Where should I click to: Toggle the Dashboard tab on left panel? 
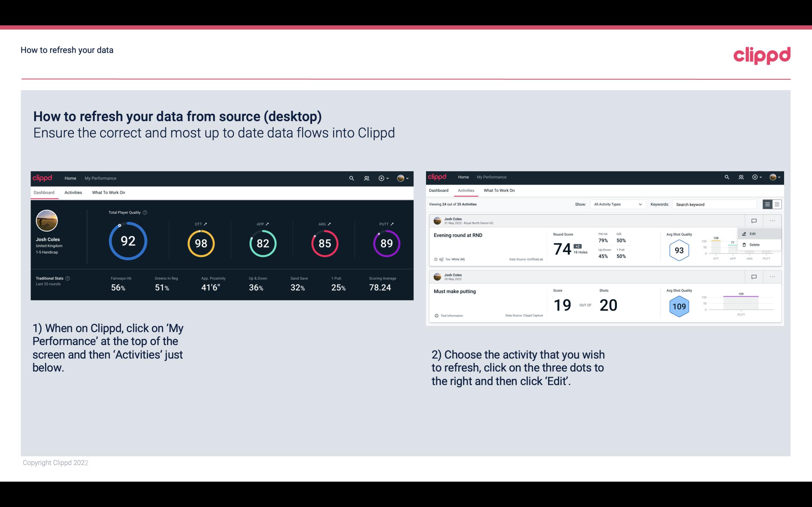[x=44, y=192]
